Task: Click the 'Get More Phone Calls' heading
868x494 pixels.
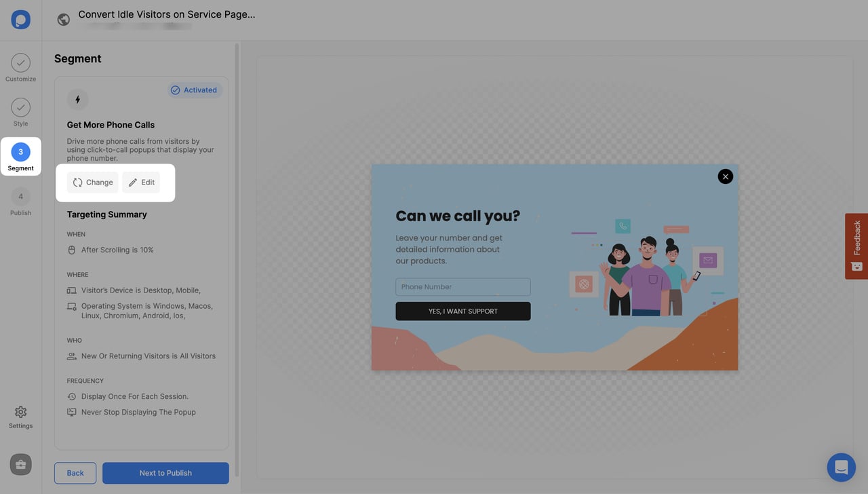Action: point(111,125)
